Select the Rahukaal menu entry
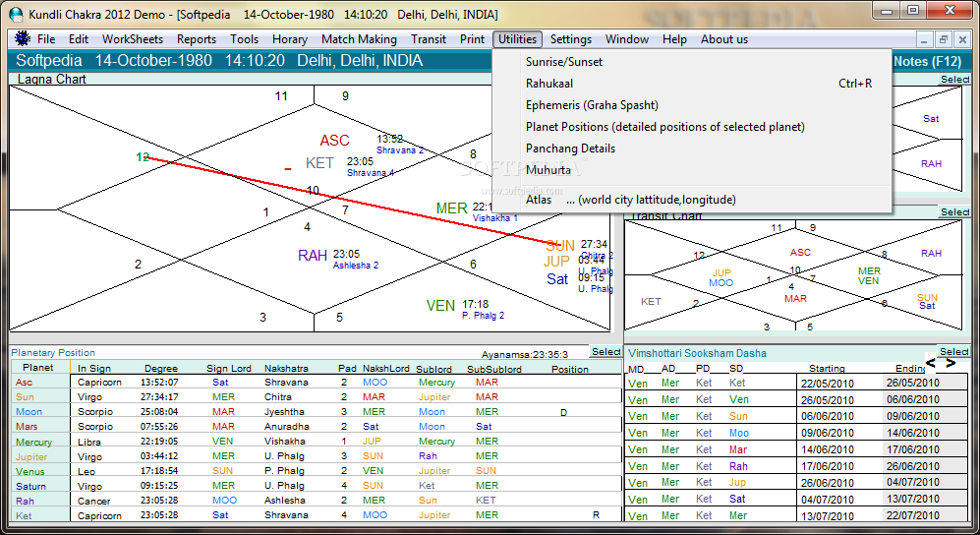The height and width of the screenshot is (535, 980). pos(692,84)
